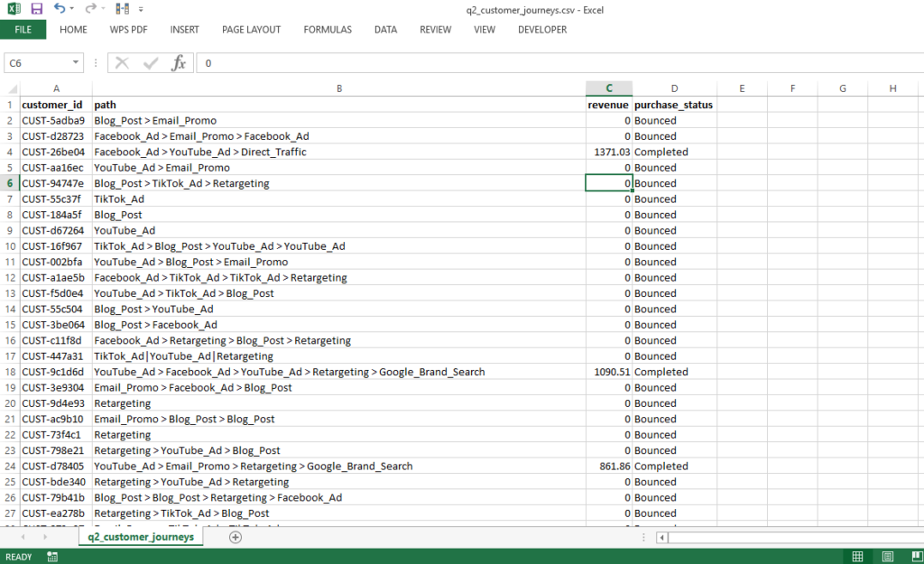Open the PAGE LAYOUT tab
Screen dimensions: 924x564
tap(251, 30)
